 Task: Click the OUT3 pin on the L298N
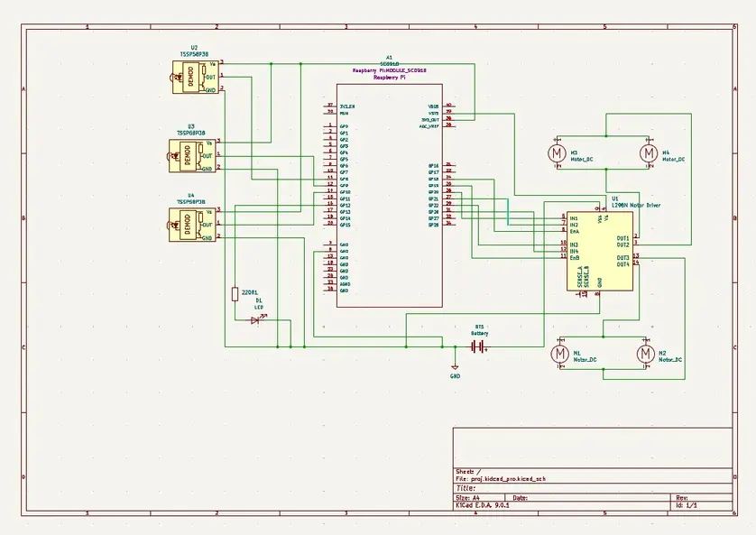tap(622, 258)
